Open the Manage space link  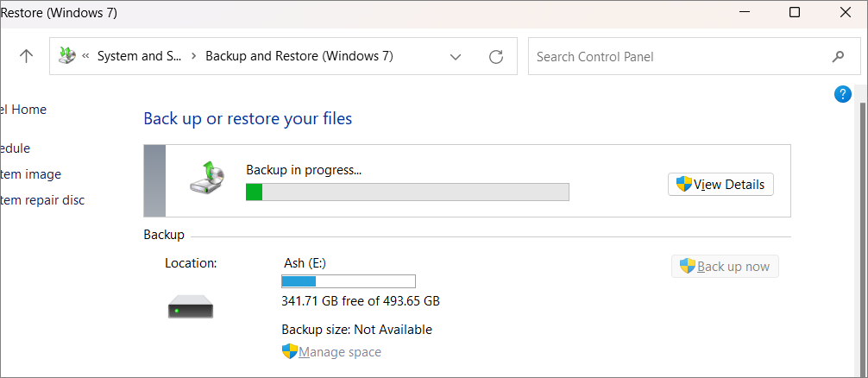[x=340, y=352]
